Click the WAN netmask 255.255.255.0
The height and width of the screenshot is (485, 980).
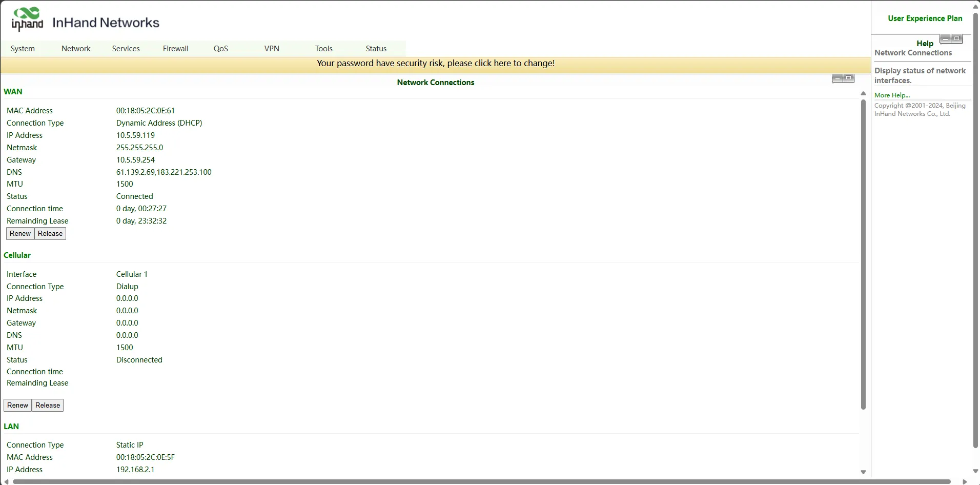[x=140, y=148]
